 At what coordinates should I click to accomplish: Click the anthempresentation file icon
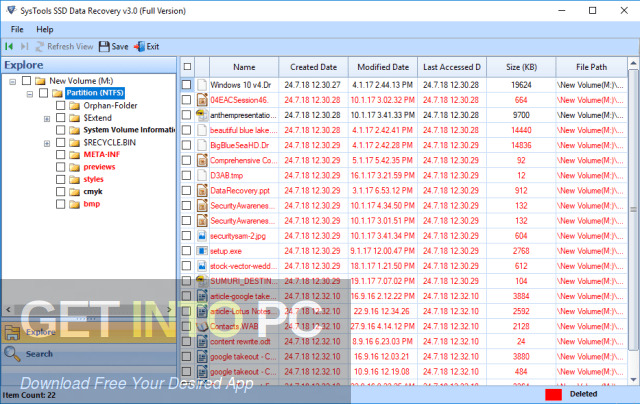202,115
